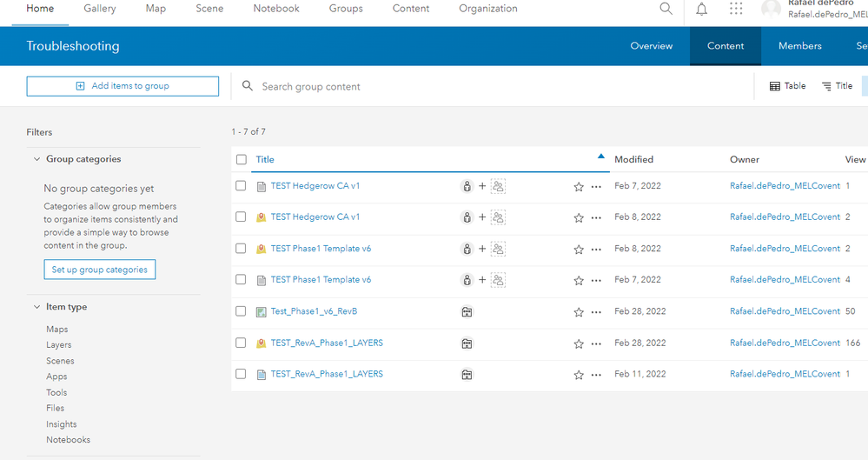
Task: Open more options for TEST_RevA_Phase1_LAYERS map row
Action: [x=596, y=343]
